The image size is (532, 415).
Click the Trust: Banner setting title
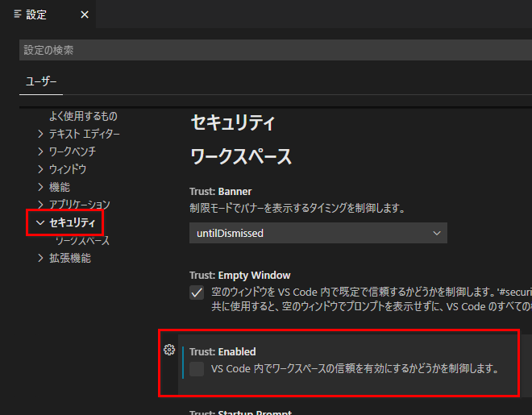click(x=221, y=192)
